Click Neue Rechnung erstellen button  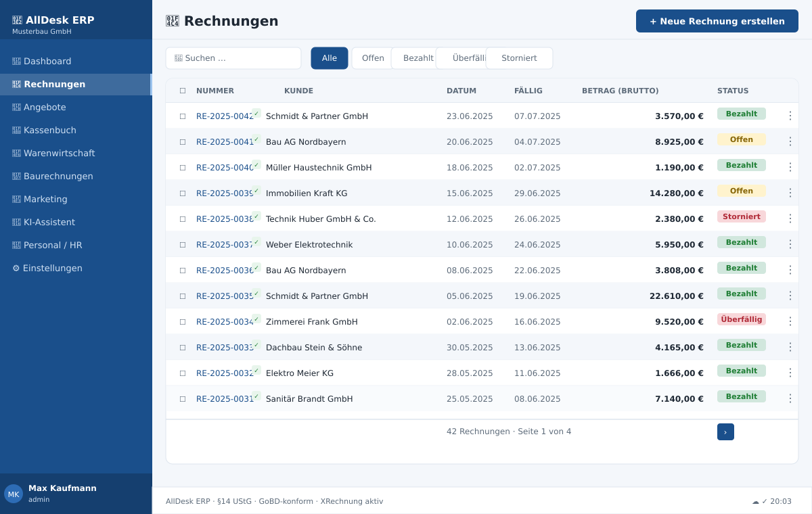point(717,21)
